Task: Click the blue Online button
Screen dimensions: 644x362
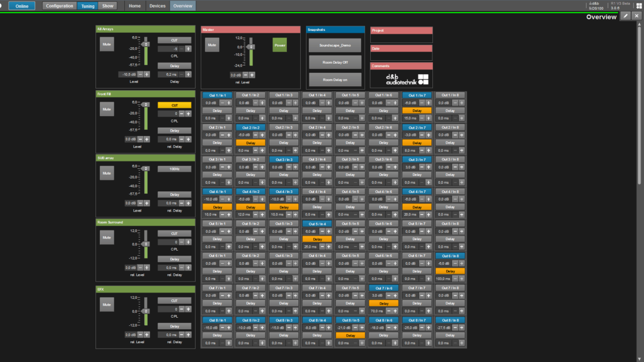Action: [x=22, y=6]
